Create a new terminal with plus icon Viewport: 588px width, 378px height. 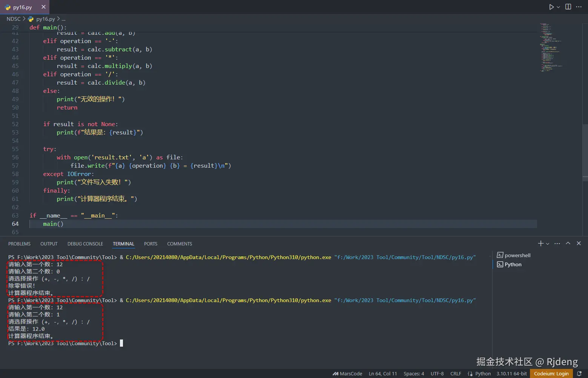tap(540, 244)
